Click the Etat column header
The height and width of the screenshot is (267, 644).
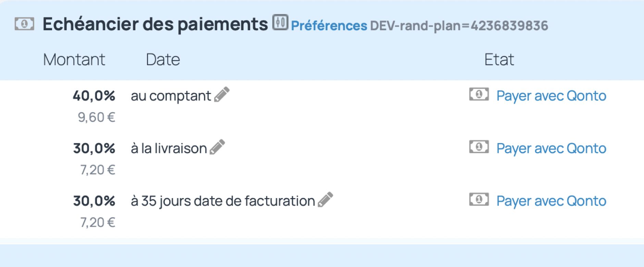(499, 60)
